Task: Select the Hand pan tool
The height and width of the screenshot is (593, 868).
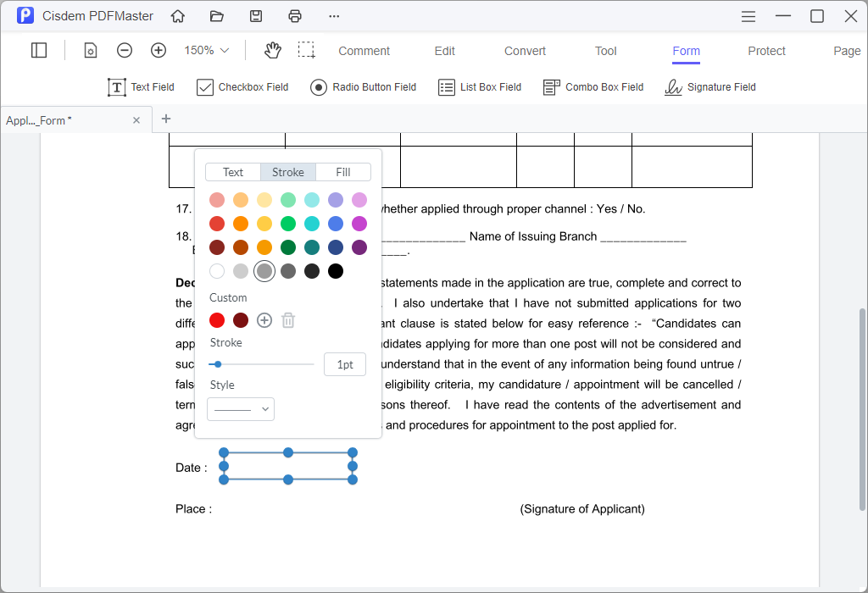Action: click(x=272, y=50)
